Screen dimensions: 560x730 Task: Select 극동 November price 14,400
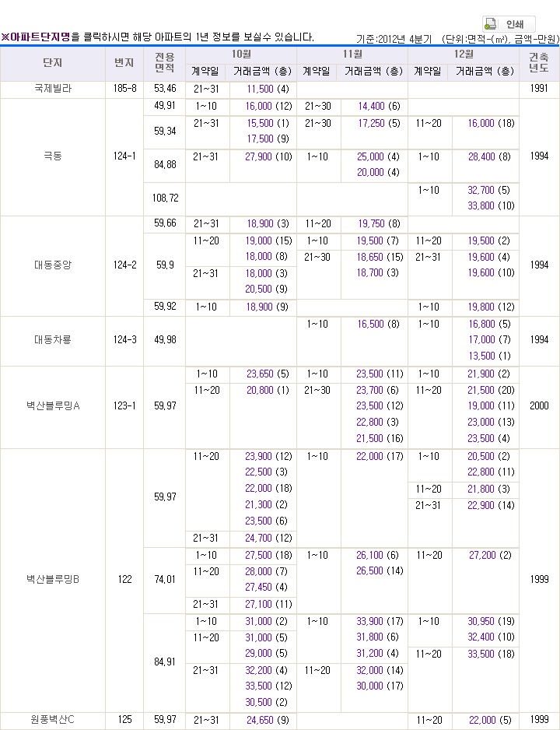(x=371, y=106)
